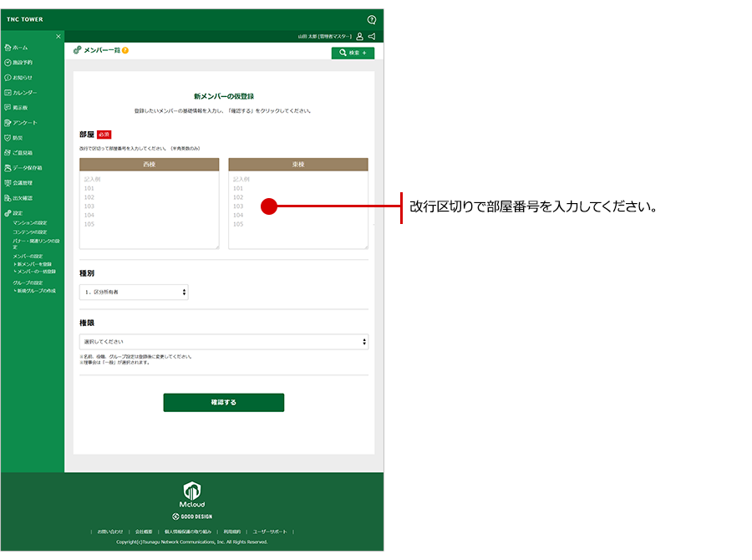This screenshot has width=752, height=560.
Task: Click the help question mark icon in header
Action: point(372,19)
